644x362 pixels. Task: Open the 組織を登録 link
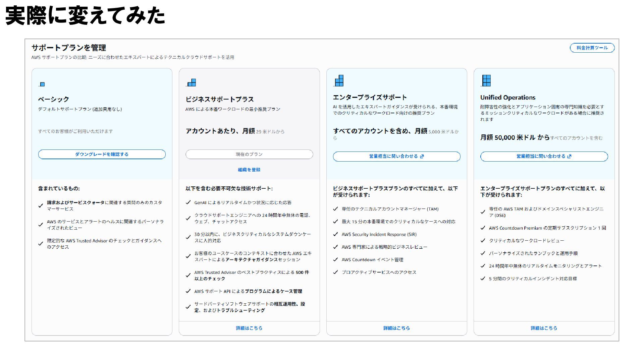249,170
